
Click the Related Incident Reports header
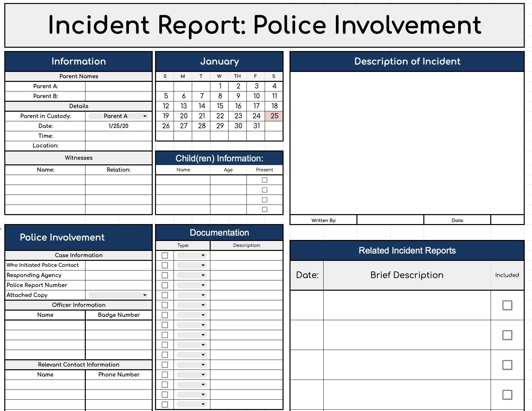(x=407, y=251)
